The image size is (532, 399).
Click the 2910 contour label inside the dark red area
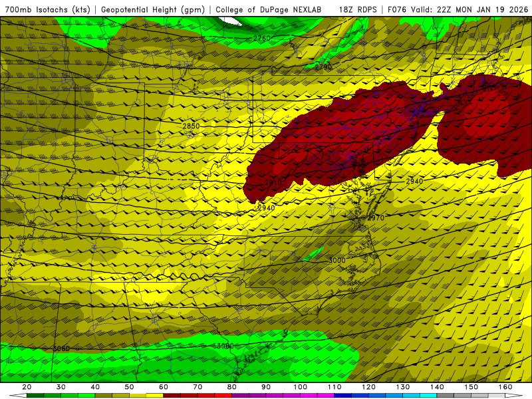click(x=273, y=183)
